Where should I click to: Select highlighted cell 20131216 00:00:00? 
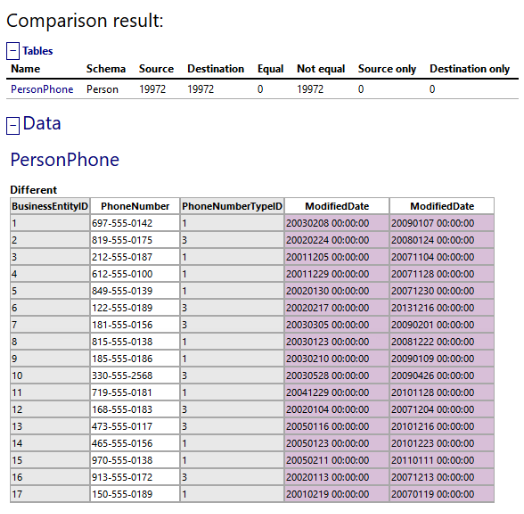pyautogui.click(x=442, y=307)
